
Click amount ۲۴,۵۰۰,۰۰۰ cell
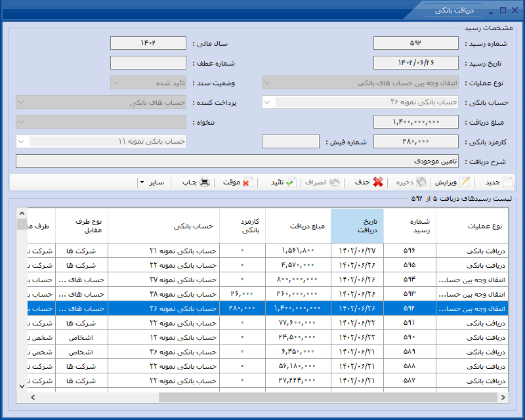299,337
